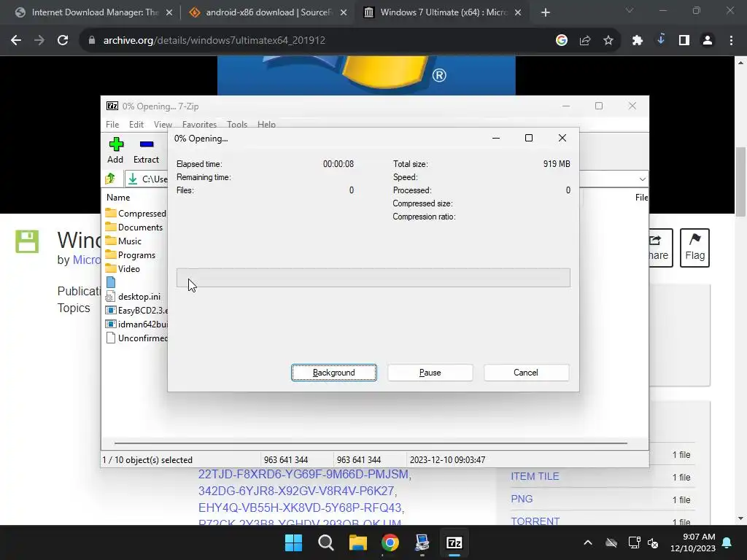The width and height of the screenshot is (747, 560).
Task: Click the opening progress bar
Action: pos(373,278)
